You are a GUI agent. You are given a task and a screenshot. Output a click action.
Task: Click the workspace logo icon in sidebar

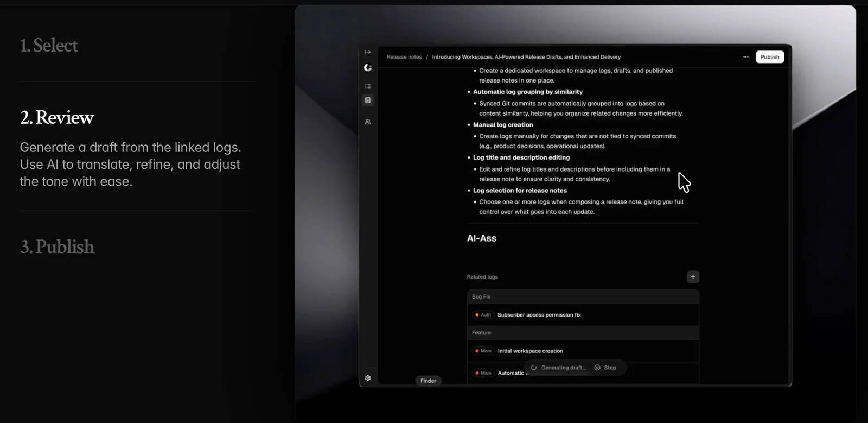(x=368, y=68)
